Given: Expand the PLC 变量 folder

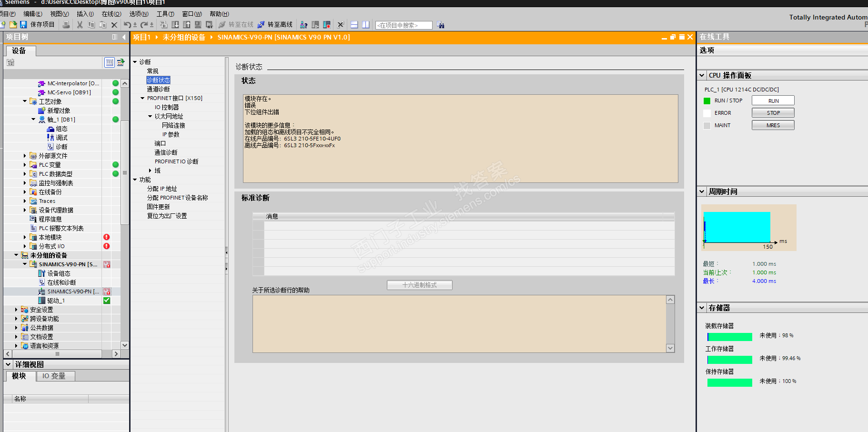Looking at the screenshot, I should 25,165.
